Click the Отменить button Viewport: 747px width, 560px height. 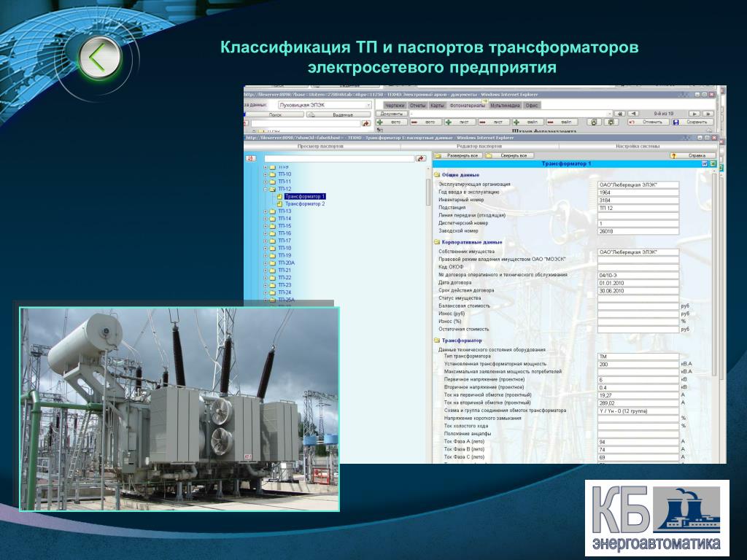[x=648, y=122]
